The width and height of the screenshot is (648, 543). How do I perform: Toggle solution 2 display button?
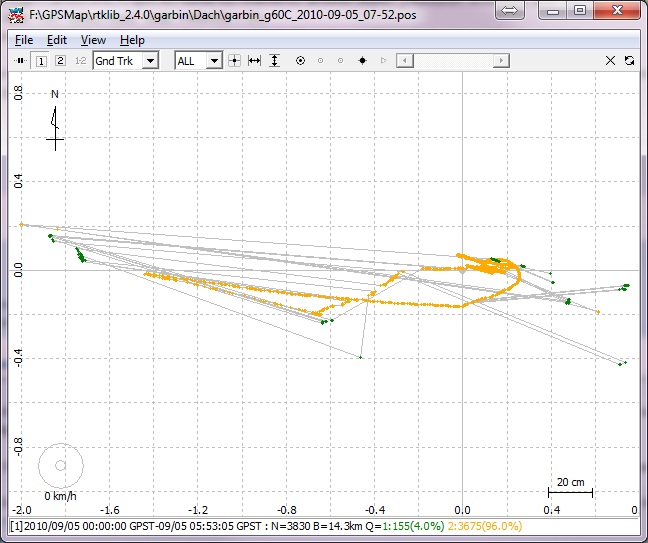(x=60, y=61)
